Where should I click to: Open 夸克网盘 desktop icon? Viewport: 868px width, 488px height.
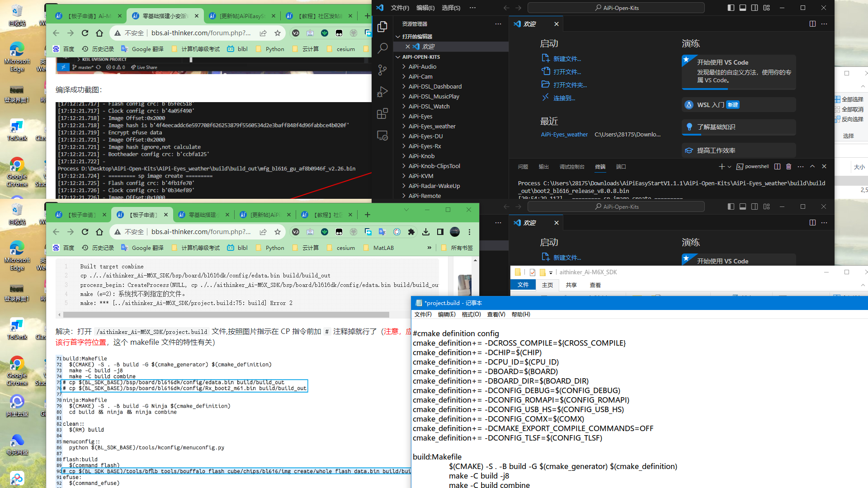click(17, 444)
